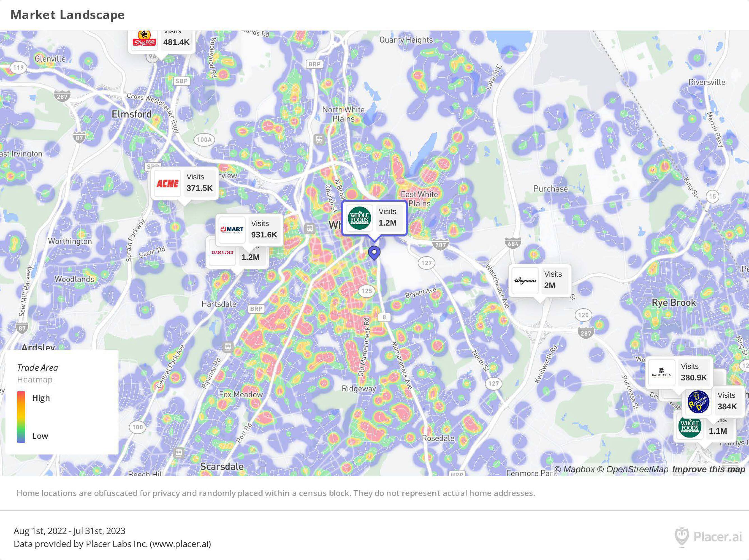Click the purple location pin marker
Viewport: 749px width, 560px height.
click(374, 253)
